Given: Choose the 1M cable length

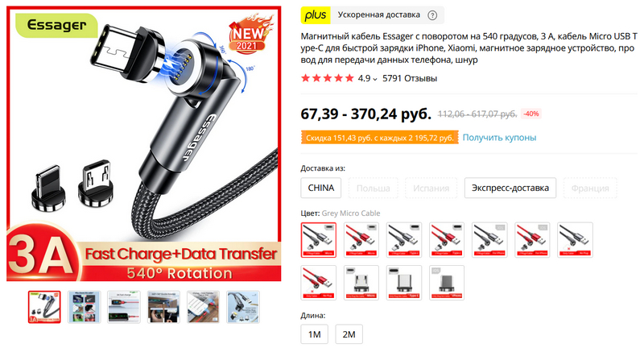Looking at the screenshot, I should click(x=314, y=334).
